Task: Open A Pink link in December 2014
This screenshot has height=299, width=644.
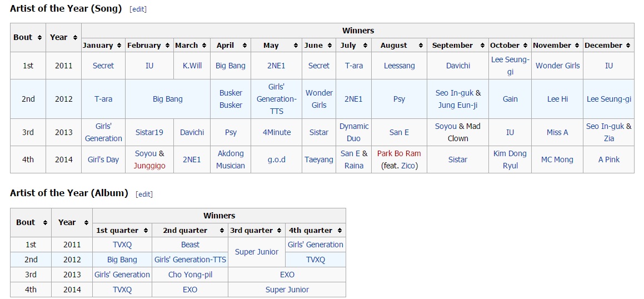Action: coord(609,160)
